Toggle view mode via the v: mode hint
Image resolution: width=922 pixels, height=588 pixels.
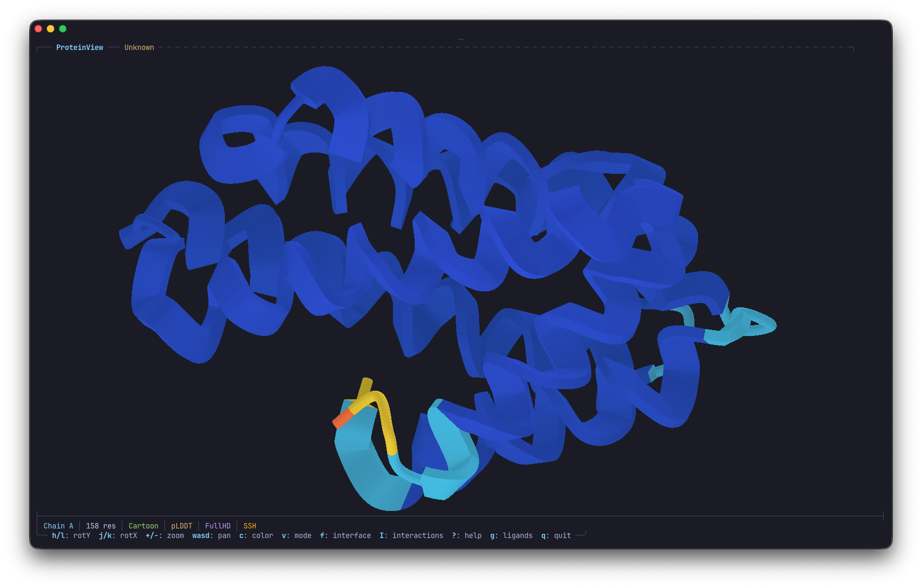[296, 535]
